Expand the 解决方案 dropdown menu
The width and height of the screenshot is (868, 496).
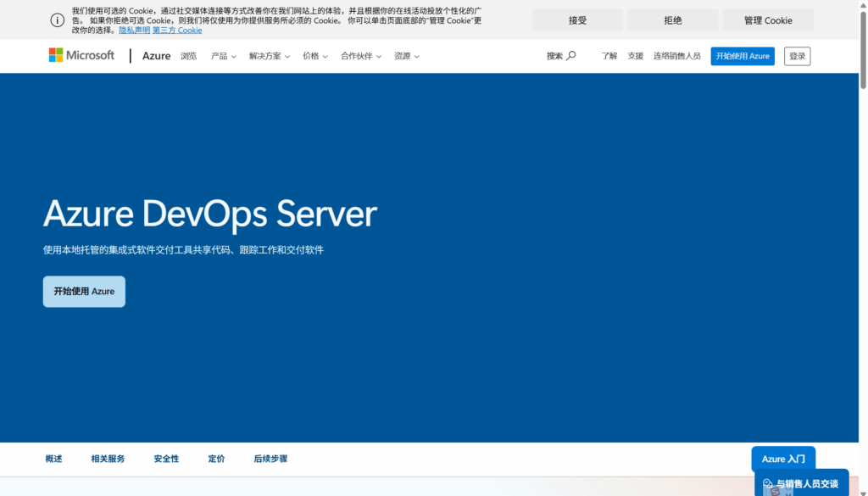click(x=270, y=56)
